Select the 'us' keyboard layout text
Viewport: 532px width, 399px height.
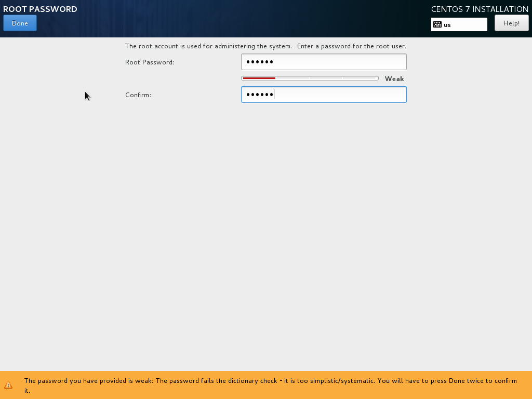pos(447,25)
